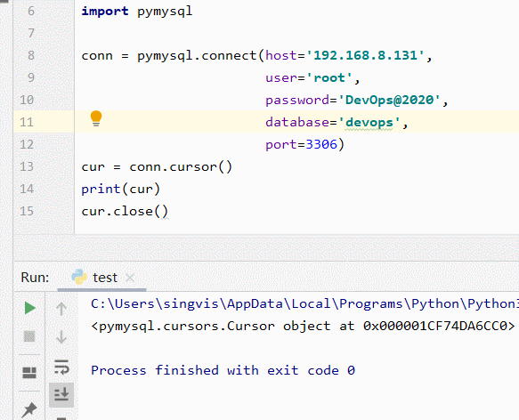519x420 pixels.
Task: Click the Python icon on test tab
Action: (79, 277)
